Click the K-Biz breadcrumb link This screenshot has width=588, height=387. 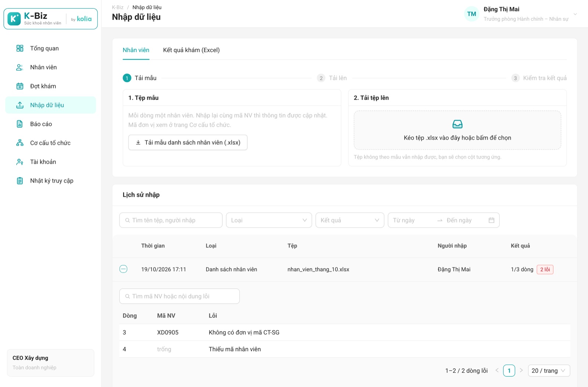(x=118, y=7)
